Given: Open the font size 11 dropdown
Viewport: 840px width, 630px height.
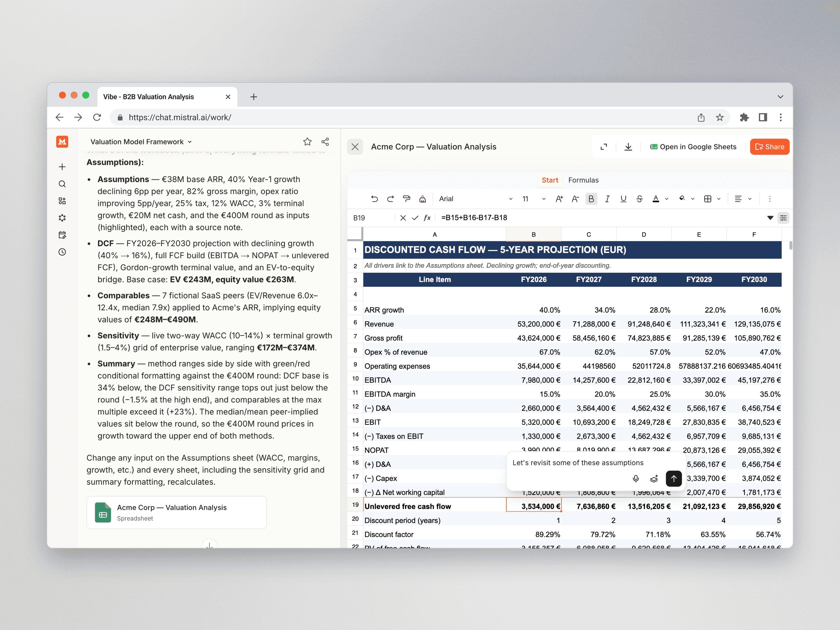Looking at the screenshot, I should [533, 199].
